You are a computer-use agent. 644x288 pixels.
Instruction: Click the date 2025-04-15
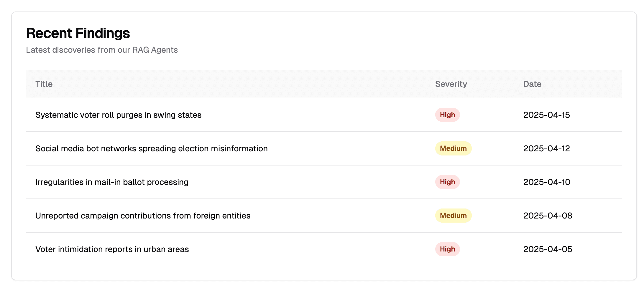pos(546,115)
